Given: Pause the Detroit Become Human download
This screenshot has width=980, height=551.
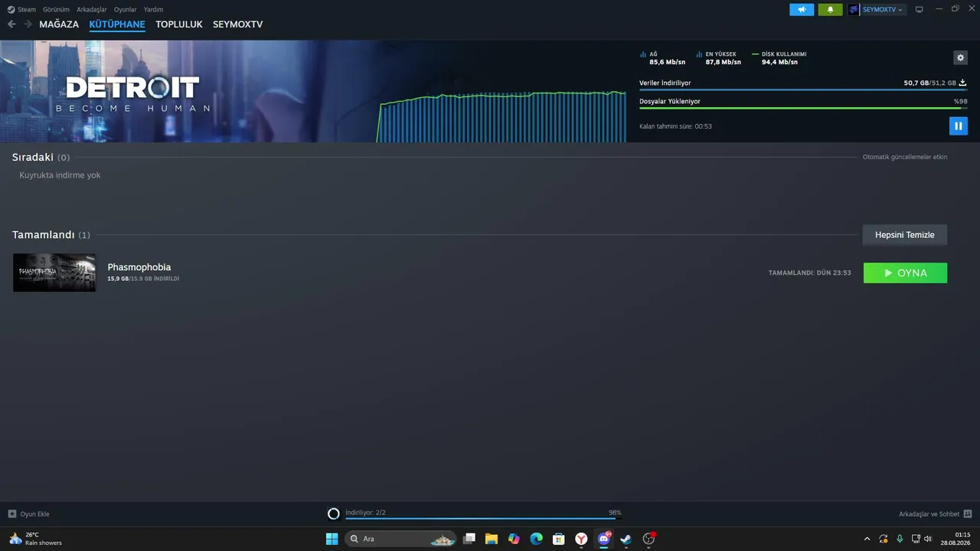Looking at the screenshot, I should (x=958, y=126).
